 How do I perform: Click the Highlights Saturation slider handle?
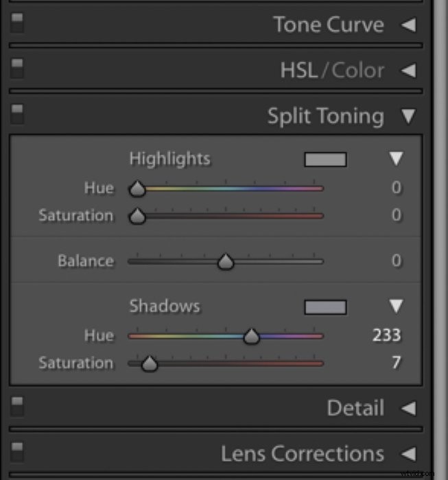pyautogui.click(x=137, y=216)
